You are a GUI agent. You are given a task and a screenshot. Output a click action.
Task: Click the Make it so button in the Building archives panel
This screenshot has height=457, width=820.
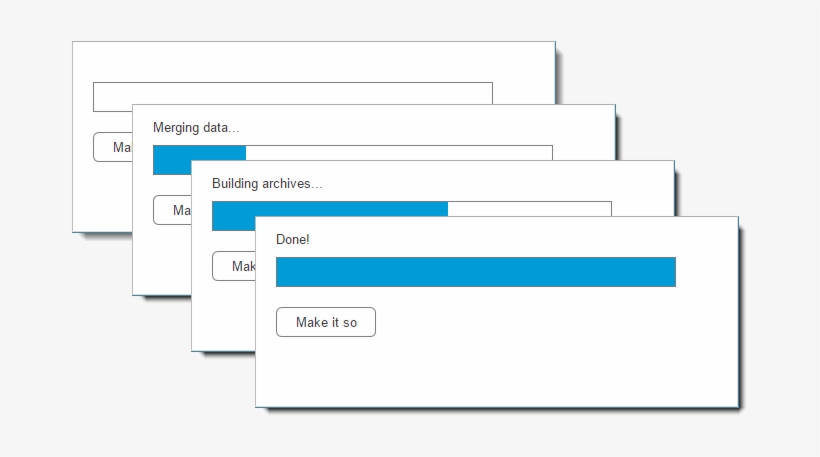(x=233, y=266)
